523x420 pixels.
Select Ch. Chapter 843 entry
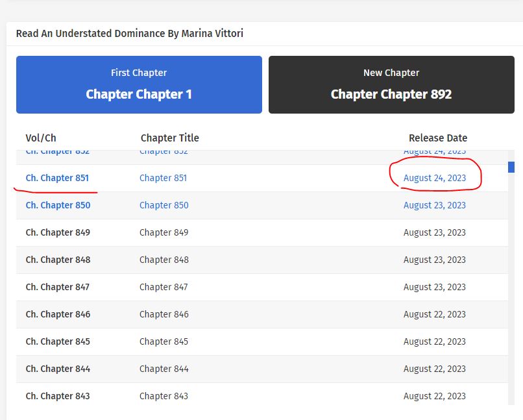coord(58,396)
